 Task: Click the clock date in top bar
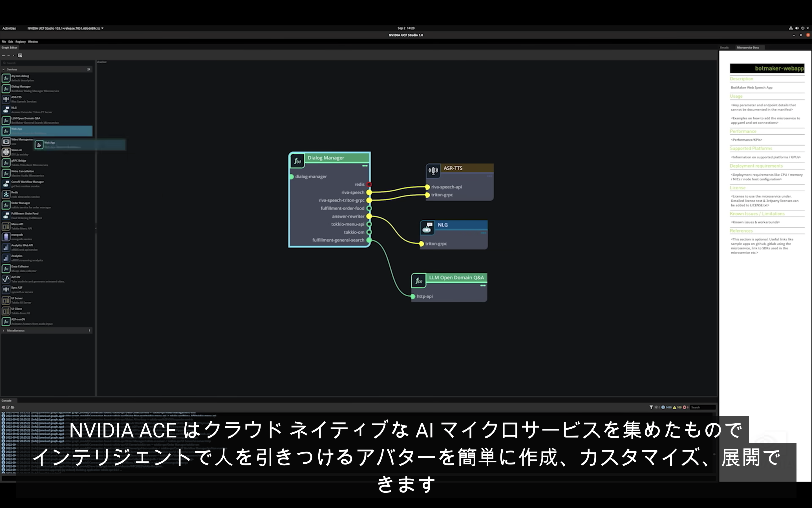[x=406, y=28]
